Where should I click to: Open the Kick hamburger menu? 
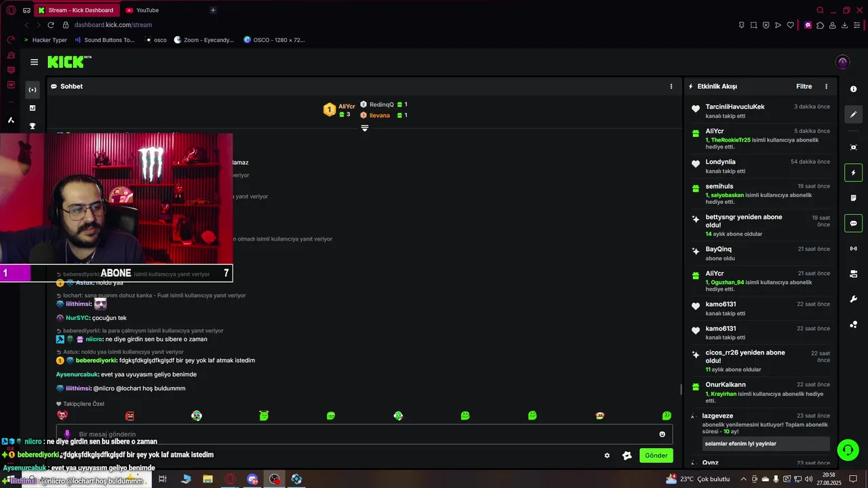click(x=34, y=62)
